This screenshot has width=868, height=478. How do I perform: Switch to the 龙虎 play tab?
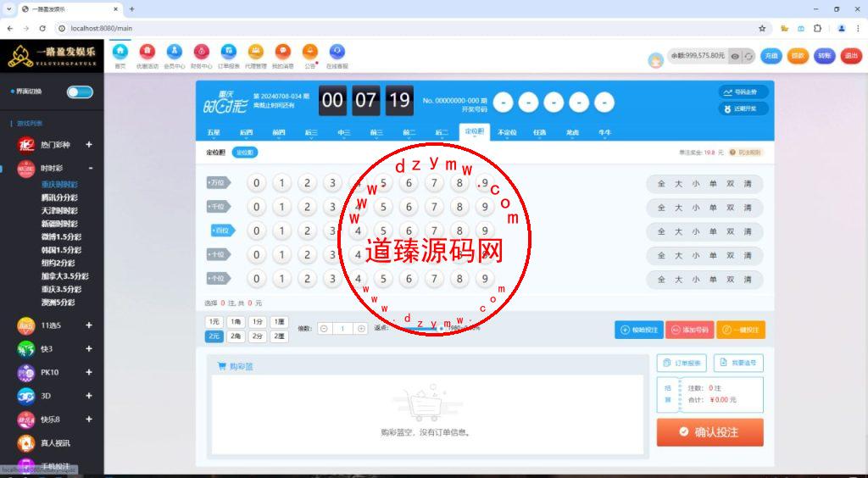572,133
